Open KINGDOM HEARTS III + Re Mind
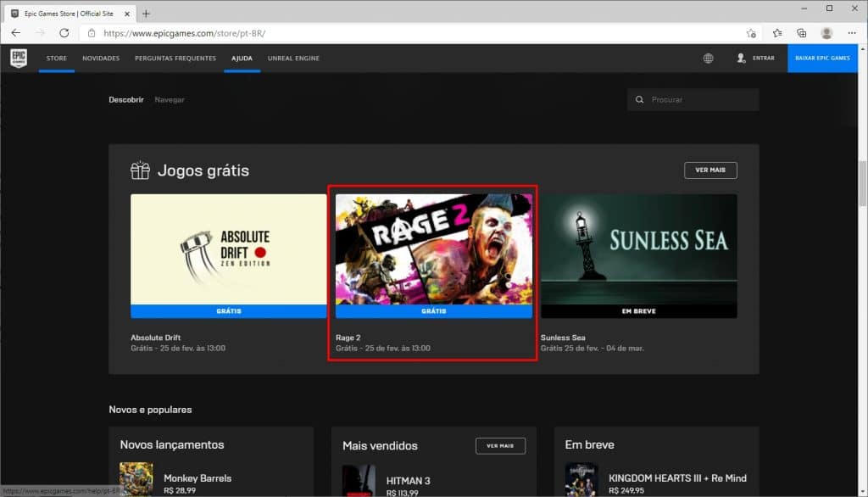 (x=677, y=478)
